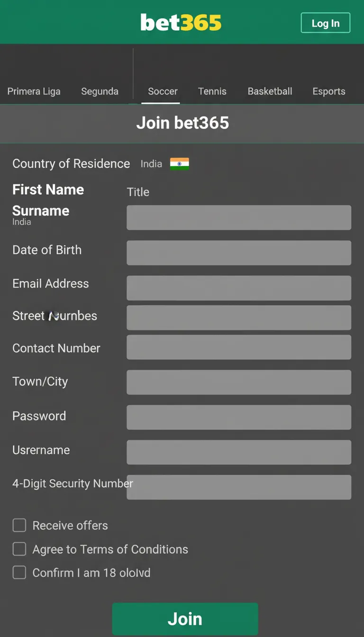Go to the Basketball tab
Viewport: 364px width, 637px height.
[x=270, y=91]
